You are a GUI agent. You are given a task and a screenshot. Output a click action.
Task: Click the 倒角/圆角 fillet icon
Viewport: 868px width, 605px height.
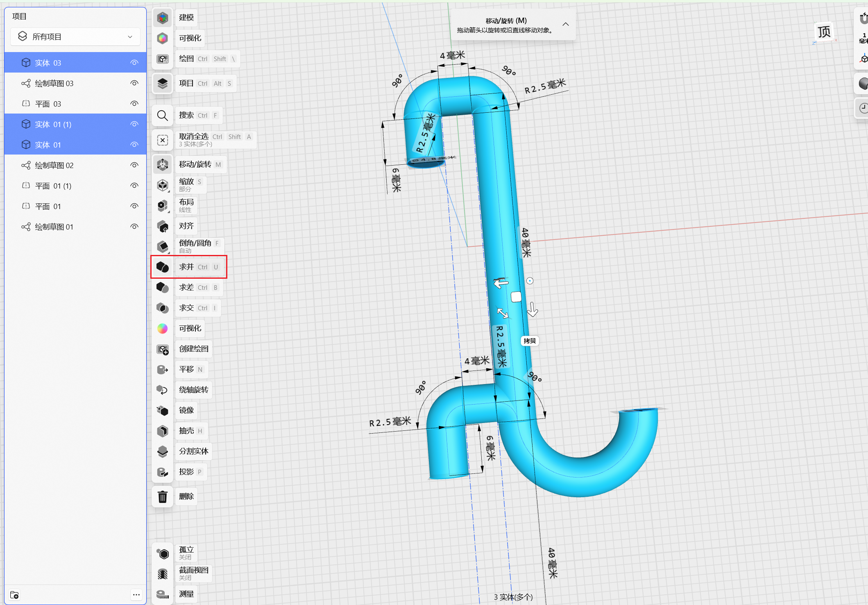[x=163, y=247]
